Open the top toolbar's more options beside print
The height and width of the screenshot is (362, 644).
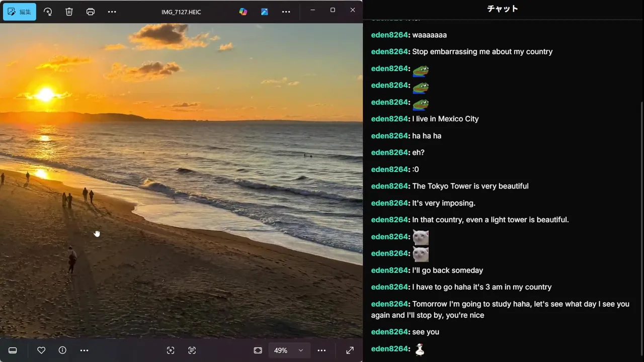[112, 12]
